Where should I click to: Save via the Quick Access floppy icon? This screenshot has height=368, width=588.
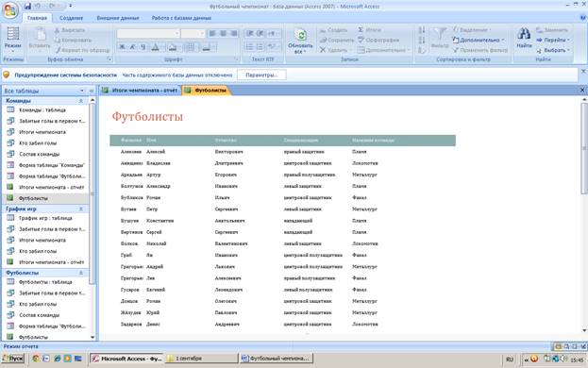click(x=27, y=6)
